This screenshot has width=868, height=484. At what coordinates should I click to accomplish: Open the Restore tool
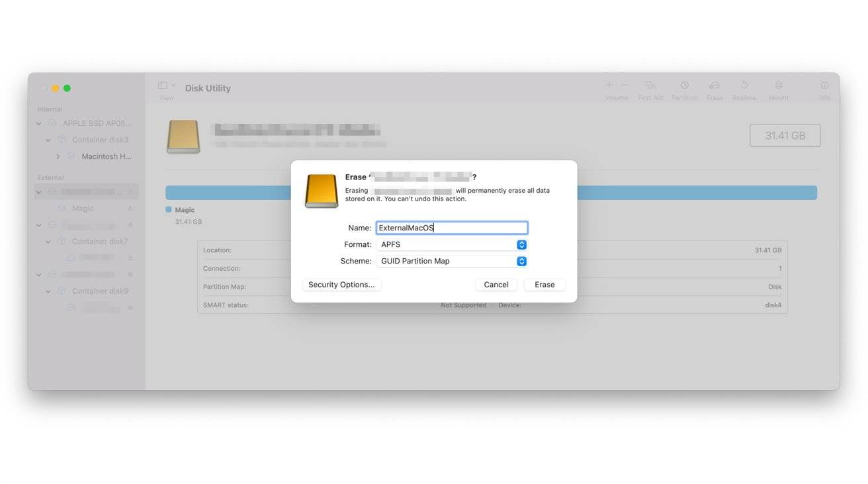744,88
